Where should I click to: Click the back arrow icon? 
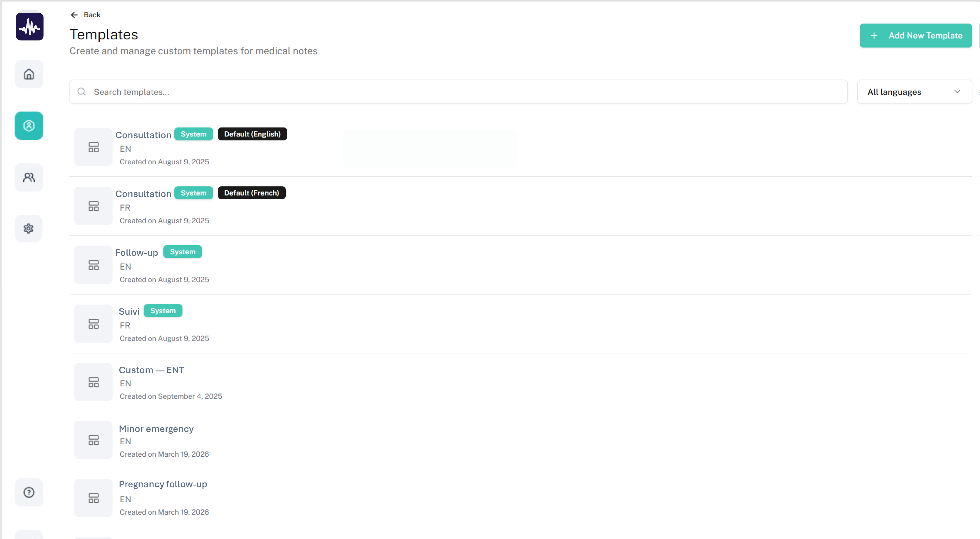click(x=74, y=15)
